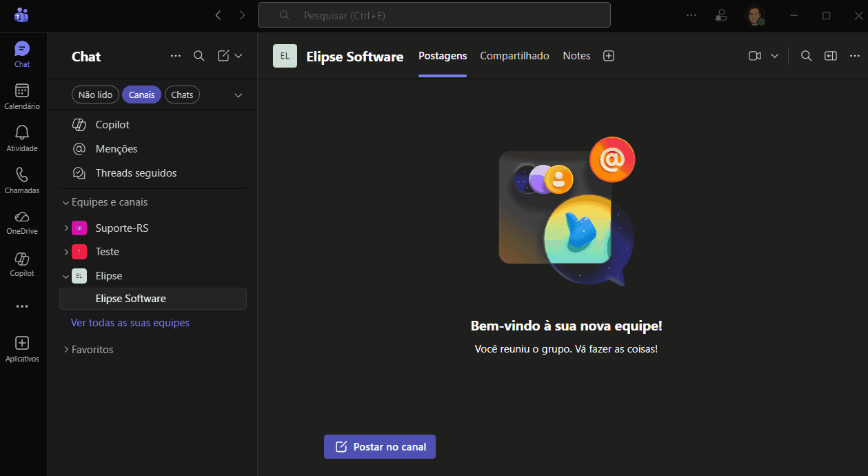Open the Aplicativos plus icon
The image size is (868, 476).
pyautogui.click(x=22, y=348)
